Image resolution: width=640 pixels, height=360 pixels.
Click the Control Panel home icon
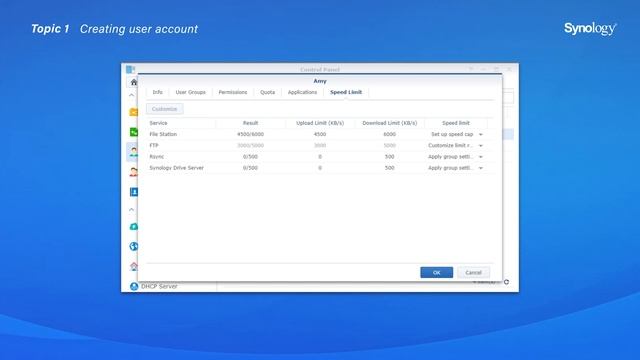coord(133,82)
